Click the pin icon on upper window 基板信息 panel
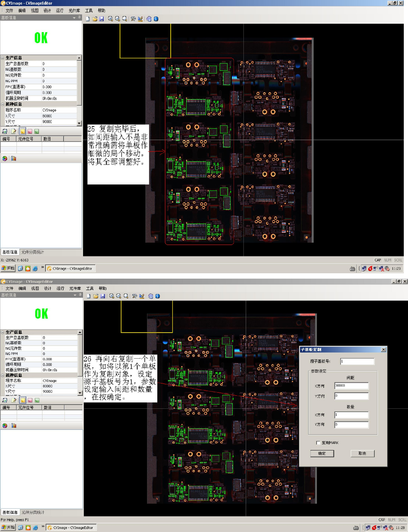The image size is (408, 532). 80,18
